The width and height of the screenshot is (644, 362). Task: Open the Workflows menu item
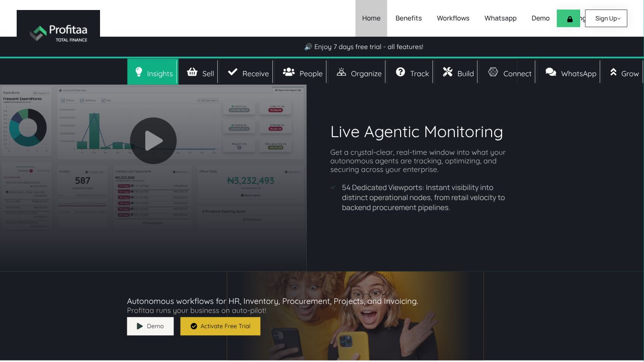pyautogui.click(x=453, y=18)
